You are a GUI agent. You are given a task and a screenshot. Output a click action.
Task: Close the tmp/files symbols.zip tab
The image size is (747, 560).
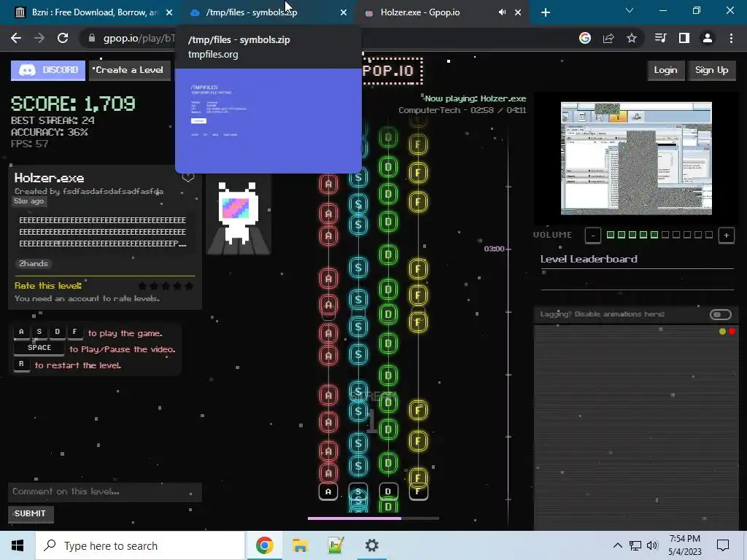[344, 12]
